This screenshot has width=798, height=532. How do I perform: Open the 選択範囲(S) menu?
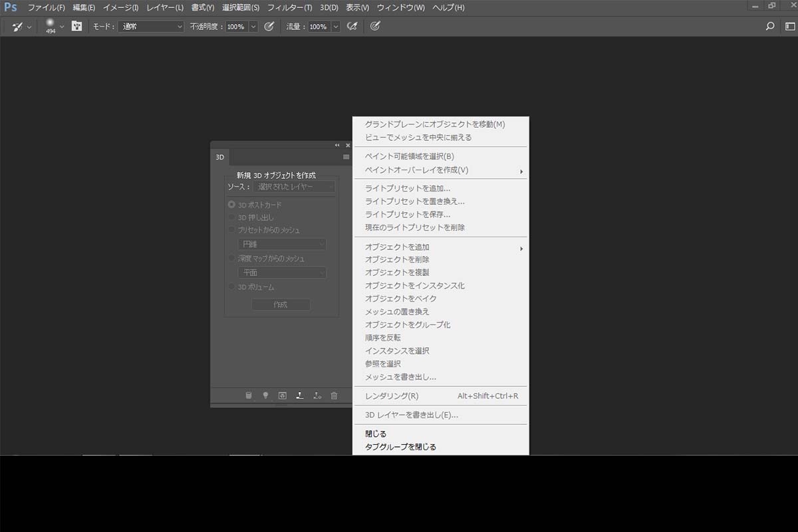241,7
